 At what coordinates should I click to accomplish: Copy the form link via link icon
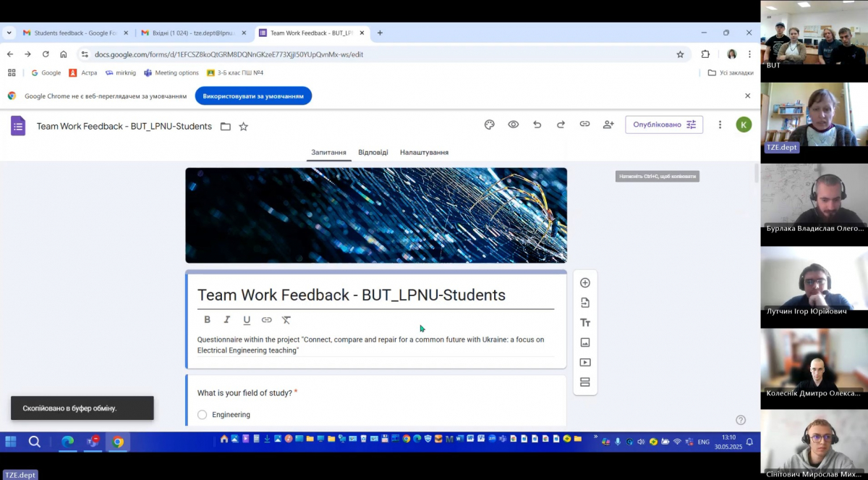(584, 125)
